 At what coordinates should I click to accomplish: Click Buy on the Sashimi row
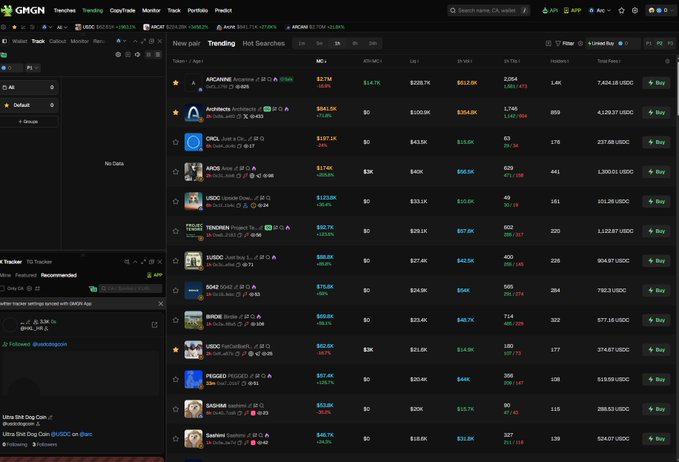click(x=656, y=439)
